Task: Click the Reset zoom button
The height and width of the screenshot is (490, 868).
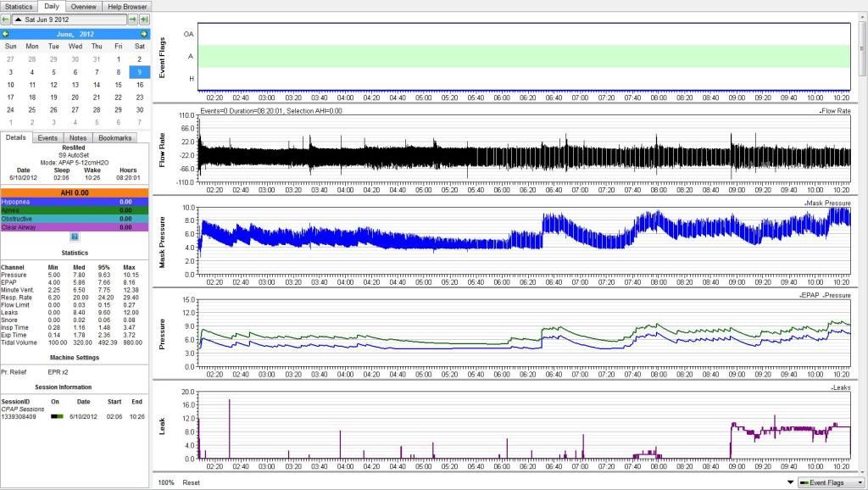Action: 192,482
